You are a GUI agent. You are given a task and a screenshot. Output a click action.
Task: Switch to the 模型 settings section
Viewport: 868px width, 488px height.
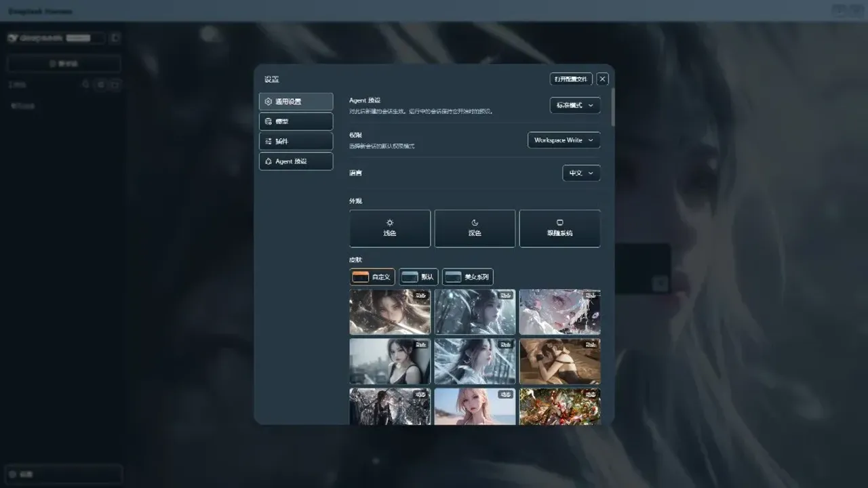[x=296, y=121]
